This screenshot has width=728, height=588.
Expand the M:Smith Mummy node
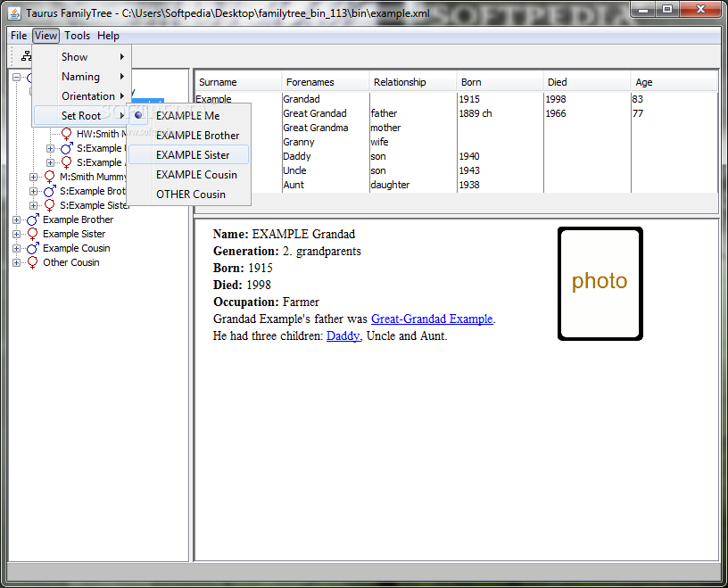(x=33, y=177)
